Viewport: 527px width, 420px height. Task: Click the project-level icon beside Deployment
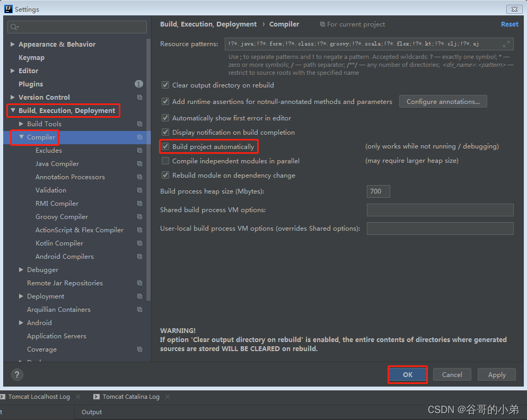pos(140,296)
